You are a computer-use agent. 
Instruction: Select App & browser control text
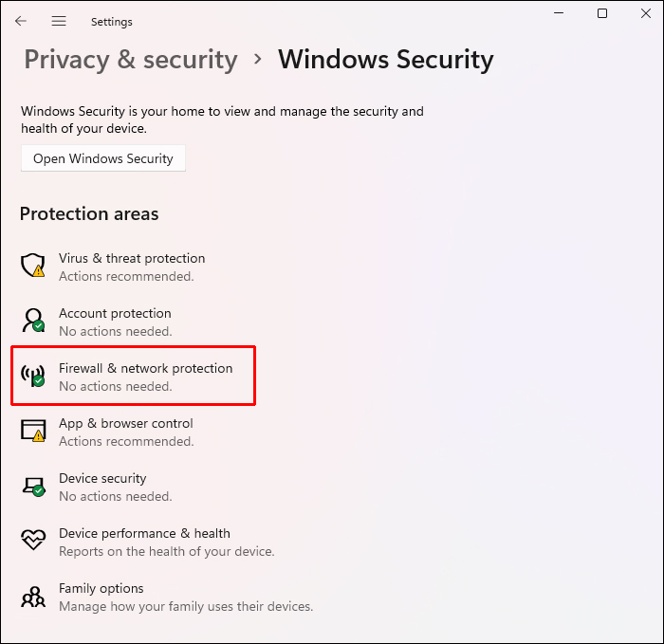125,423
